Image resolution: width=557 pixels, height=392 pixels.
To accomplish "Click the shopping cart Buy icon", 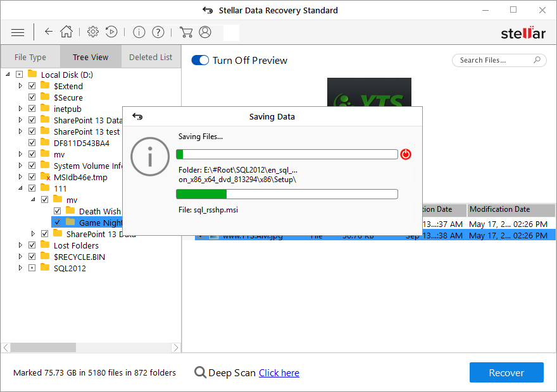I will tap(186, 32).
